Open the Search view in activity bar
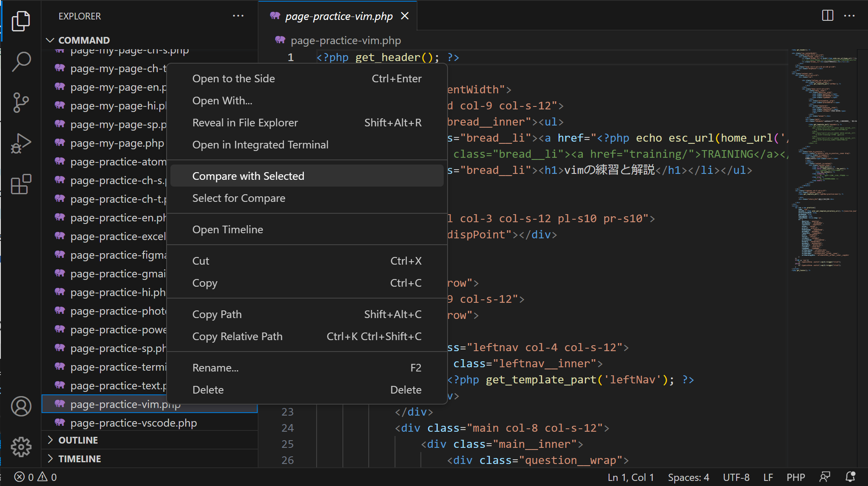Image resolution: width=868 pixels, height=486 pixels. 21,62
